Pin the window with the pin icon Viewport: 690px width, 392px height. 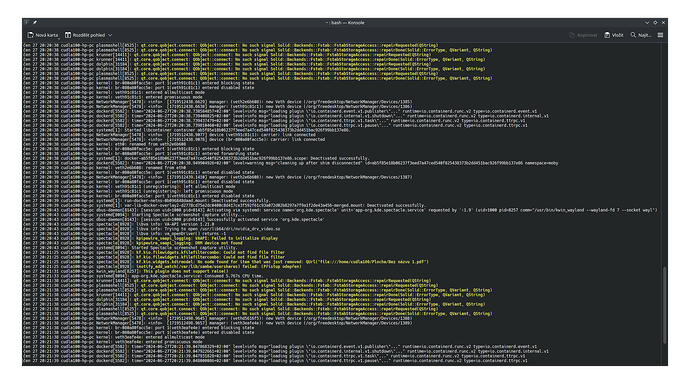[35, 22]
